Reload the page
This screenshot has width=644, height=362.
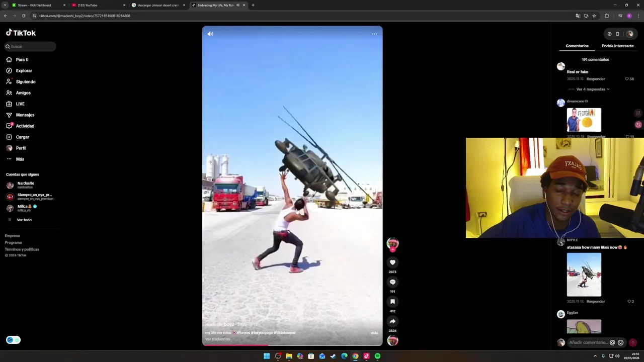23,16
